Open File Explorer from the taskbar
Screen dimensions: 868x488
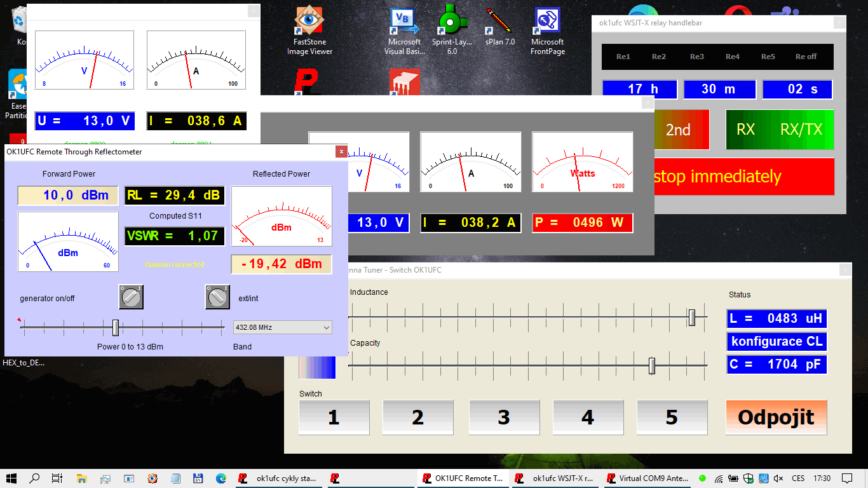81,478
